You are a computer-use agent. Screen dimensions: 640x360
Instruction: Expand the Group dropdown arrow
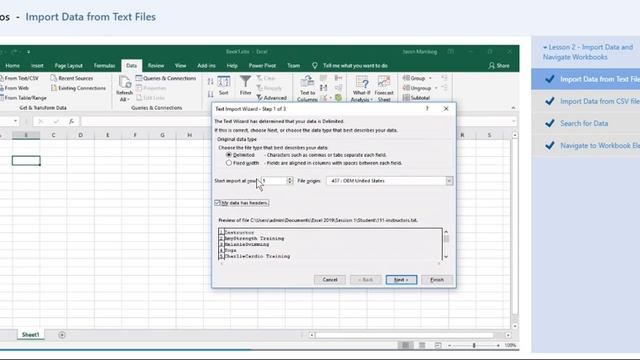(430, 78)
